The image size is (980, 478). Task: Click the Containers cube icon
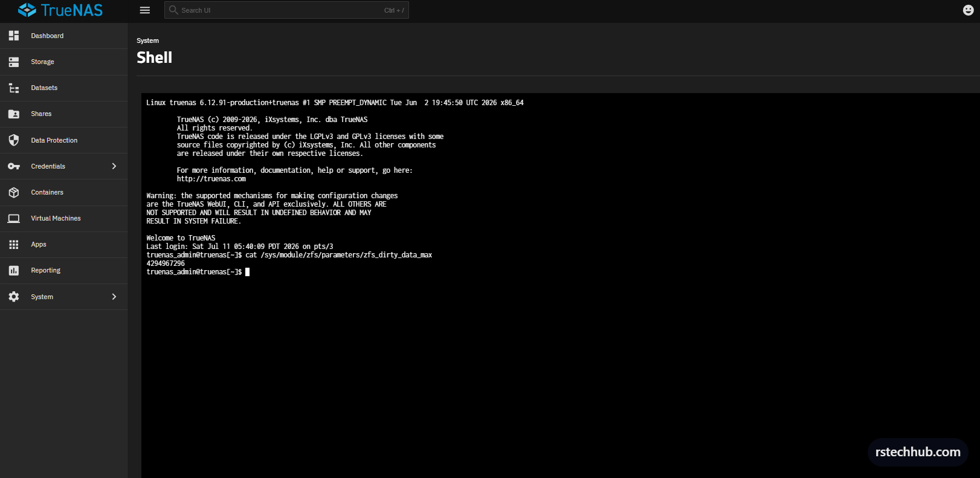click(14, 192)
